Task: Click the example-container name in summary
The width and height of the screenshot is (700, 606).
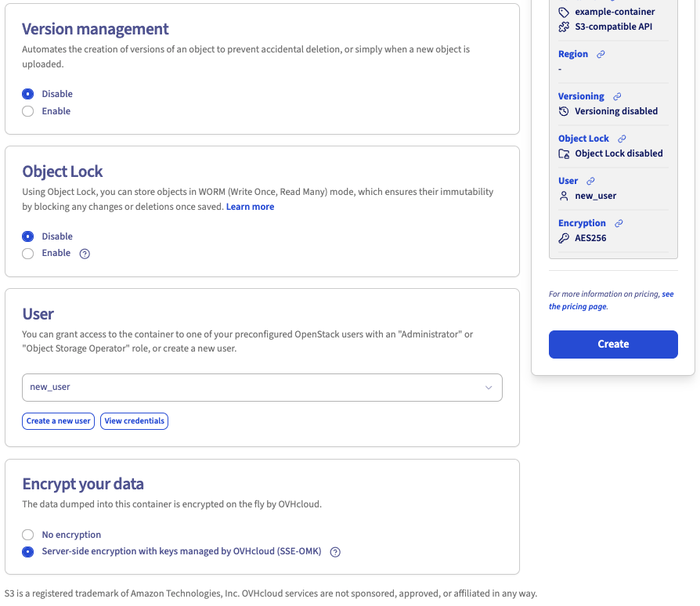Action: (x=615, y=12)
